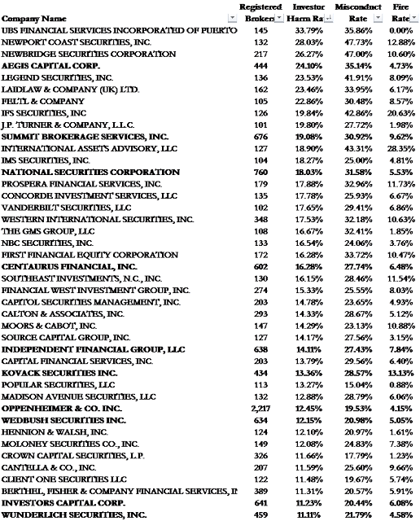The image size is (420, 521).
Task: Select CANTELLA & CO., INC. cell
Action: 49,467
